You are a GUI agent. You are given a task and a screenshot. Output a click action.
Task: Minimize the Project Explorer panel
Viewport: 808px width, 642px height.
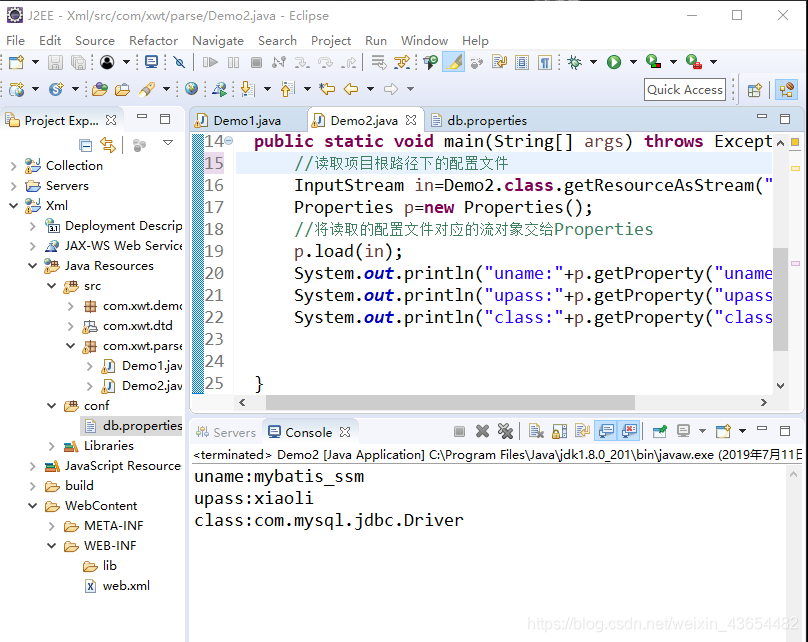142,117
